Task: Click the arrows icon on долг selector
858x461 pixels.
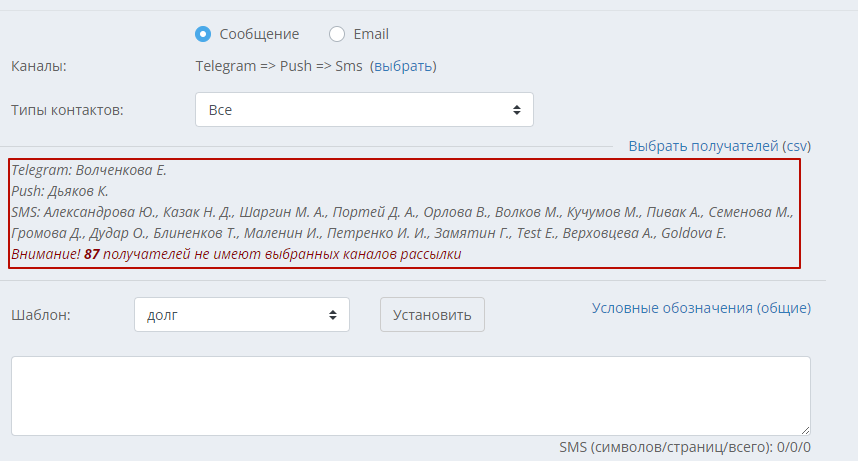Action: click(333, 315)
